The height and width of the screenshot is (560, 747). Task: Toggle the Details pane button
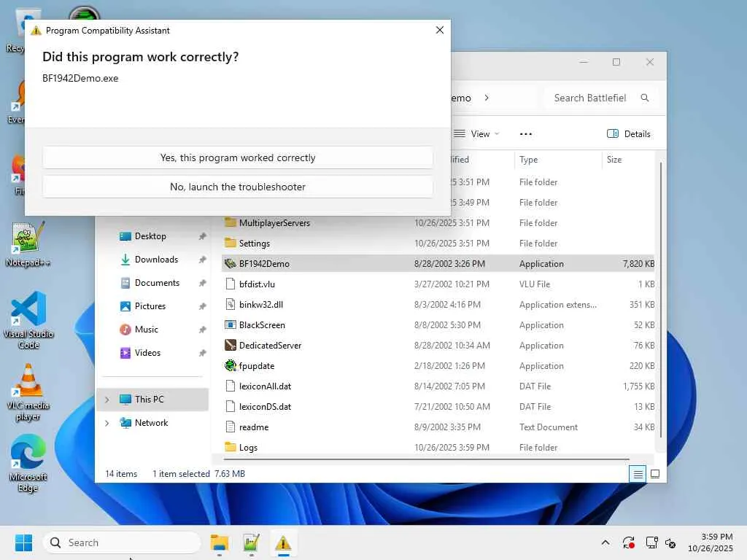tap(629, 134)
